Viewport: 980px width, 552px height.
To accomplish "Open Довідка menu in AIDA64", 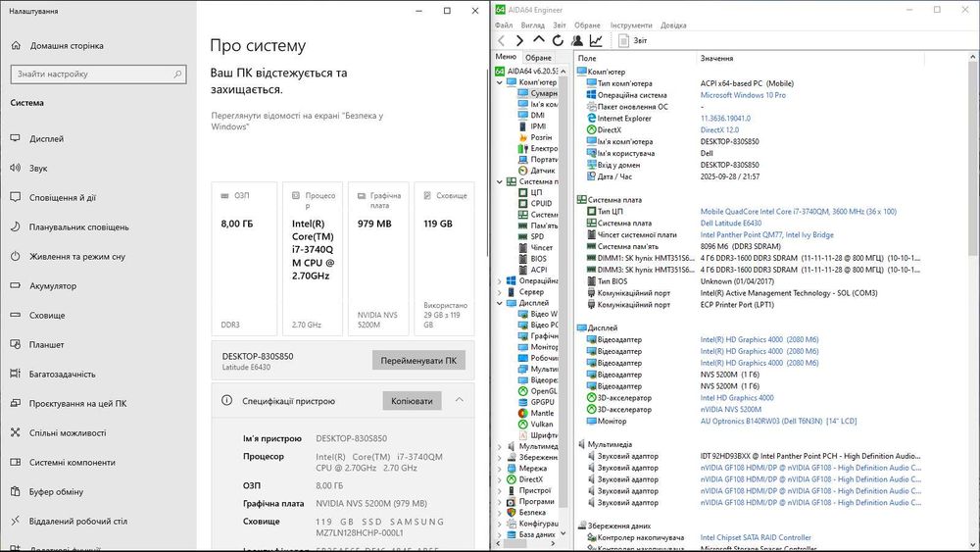I will (x=673, y=25).
